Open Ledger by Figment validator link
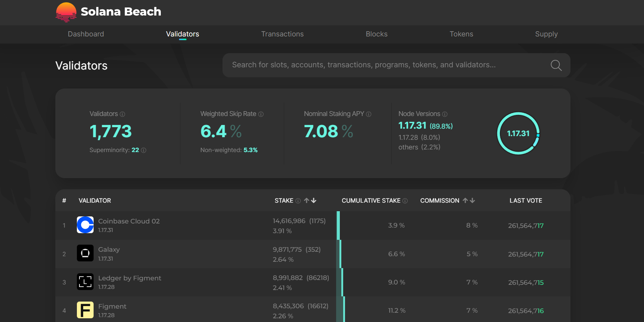This screenshot has height=322, width=644. [x=130, y=278]
